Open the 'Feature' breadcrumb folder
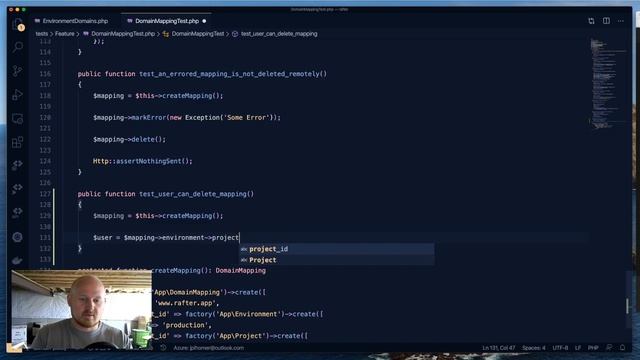 (x=64, y=34)
